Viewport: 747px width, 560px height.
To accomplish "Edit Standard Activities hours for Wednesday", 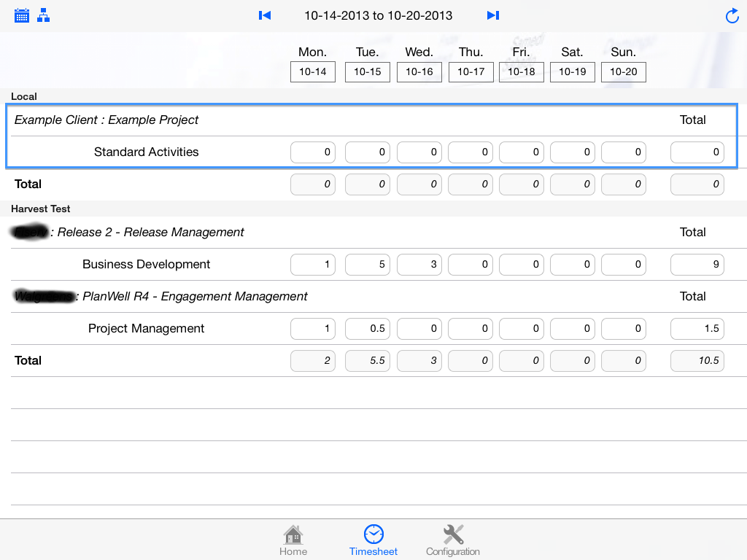I will click(x=419, y=152).
